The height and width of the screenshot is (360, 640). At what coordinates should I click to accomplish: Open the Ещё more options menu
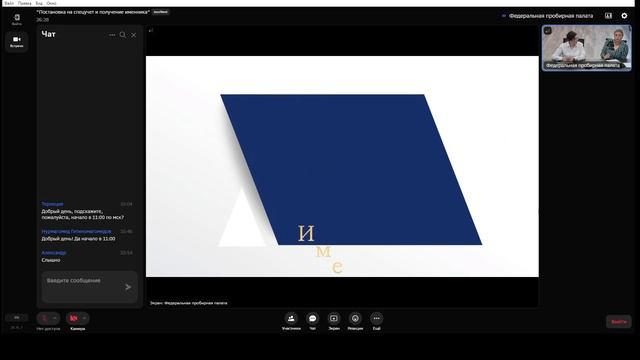click(x=376, y=321)
